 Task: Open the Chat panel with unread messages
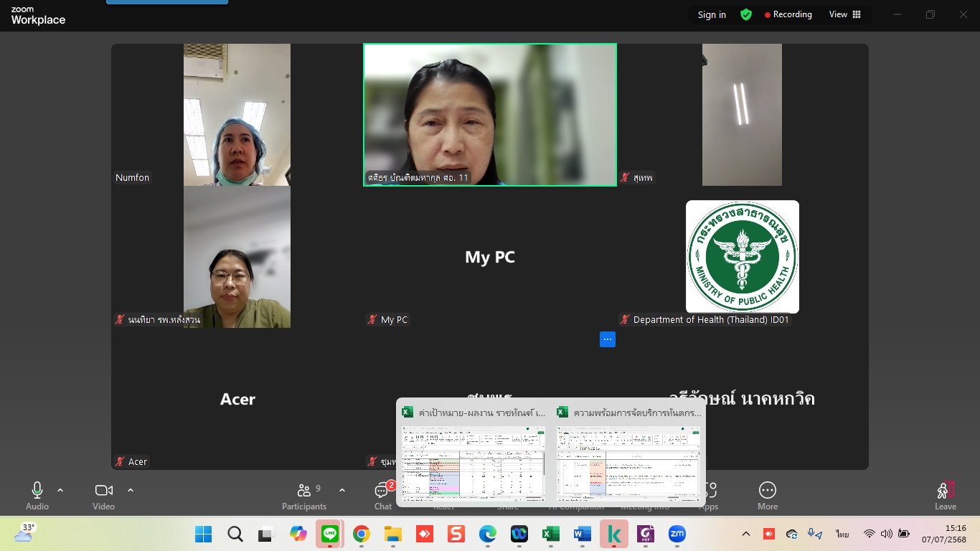(383, 496)
